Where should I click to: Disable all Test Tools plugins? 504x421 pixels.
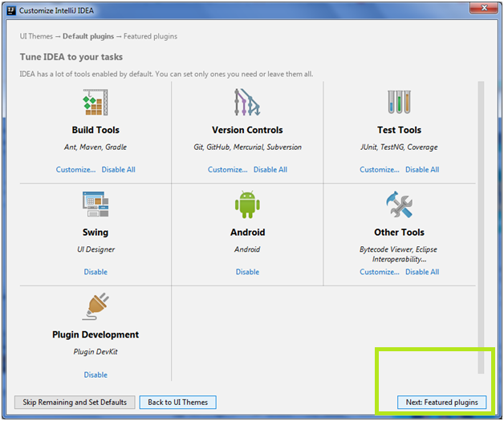(422, 169)
